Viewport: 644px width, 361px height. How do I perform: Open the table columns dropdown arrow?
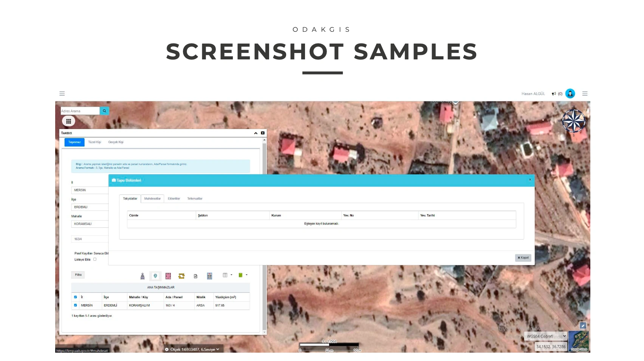(x=231, y=275)
